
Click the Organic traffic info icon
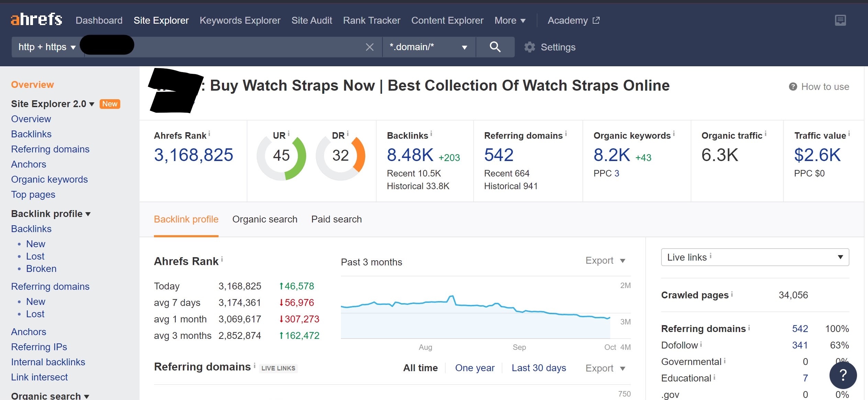click(x=766, y=135)
